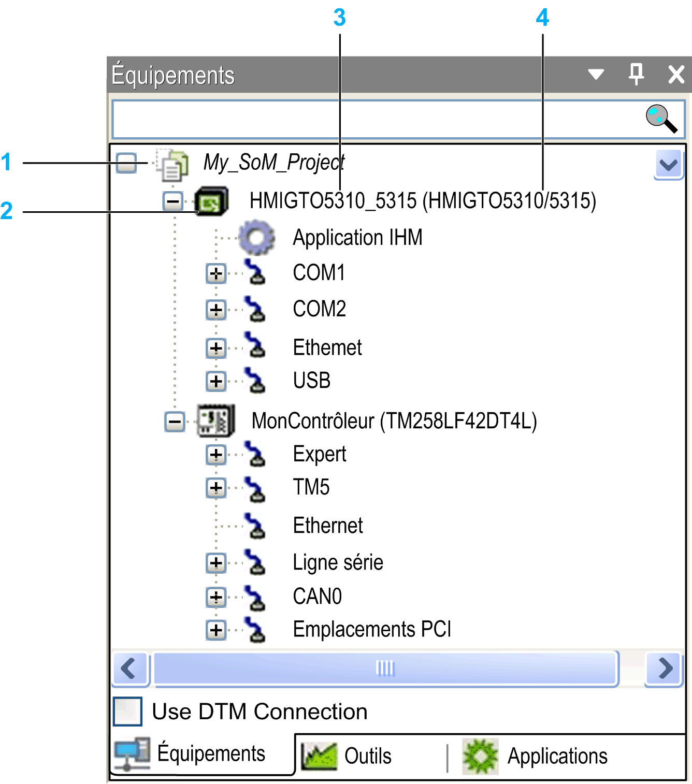Select the My_SoM_Project label
The height and width of the screenshot is (784, 692).
click(274, 163)
